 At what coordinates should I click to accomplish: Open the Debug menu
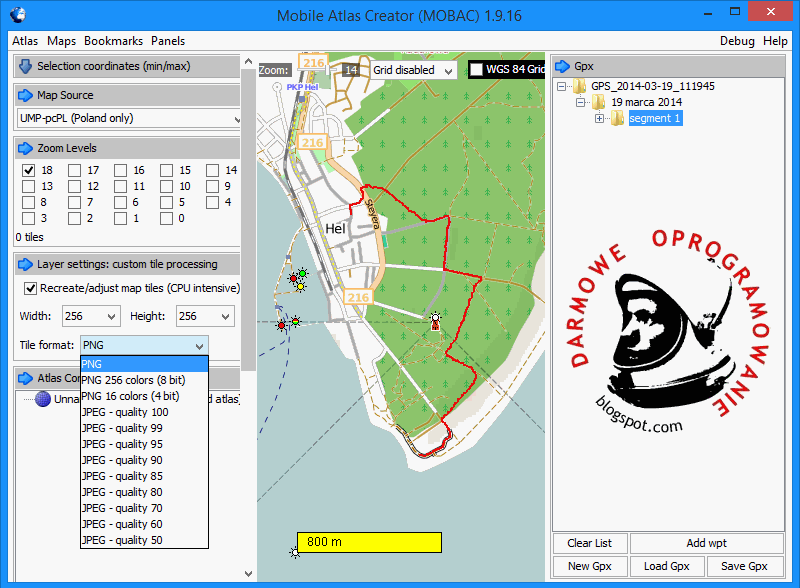tap(737, 41)
